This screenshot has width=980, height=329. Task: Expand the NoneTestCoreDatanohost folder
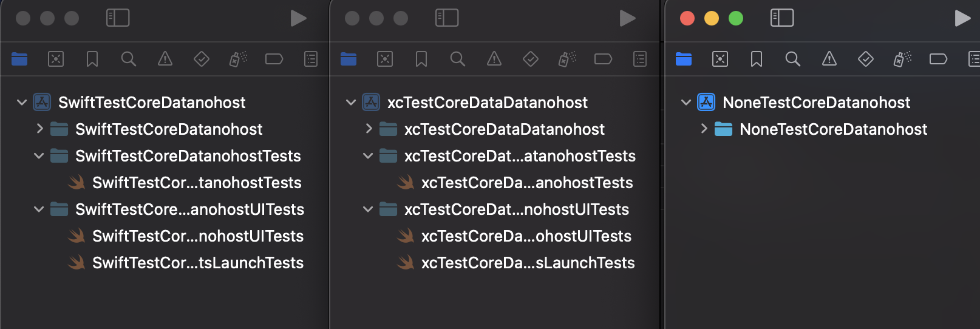point(704,129)
